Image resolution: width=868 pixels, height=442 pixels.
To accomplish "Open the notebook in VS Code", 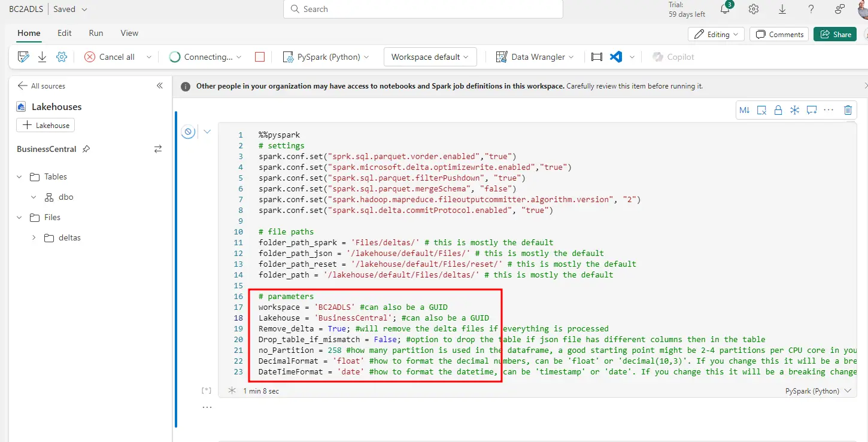I will point(616,57).
